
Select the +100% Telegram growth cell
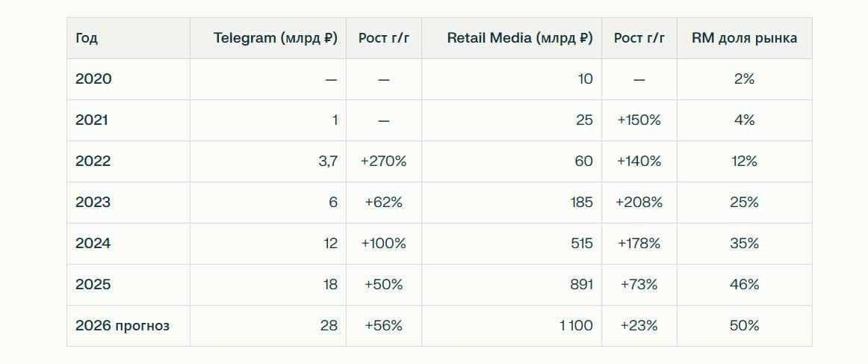pyautogui.click(x=384, y=244)
